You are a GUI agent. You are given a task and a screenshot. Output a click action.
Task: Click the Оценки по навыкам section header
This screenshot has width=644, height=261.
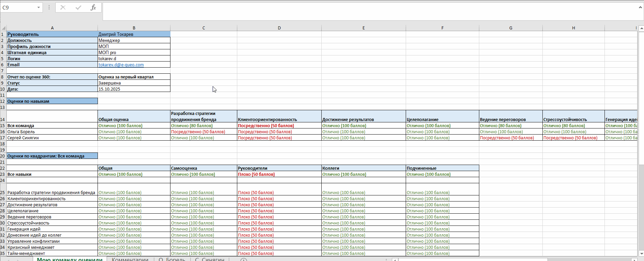click(52, 101)
